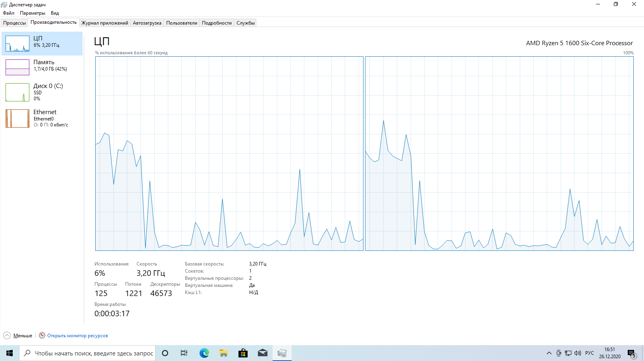Image resolution: width=644 pixels, height=361 pixels.
Task: Open Microsoft Store taskbar icon
Action: pos(243,353)
